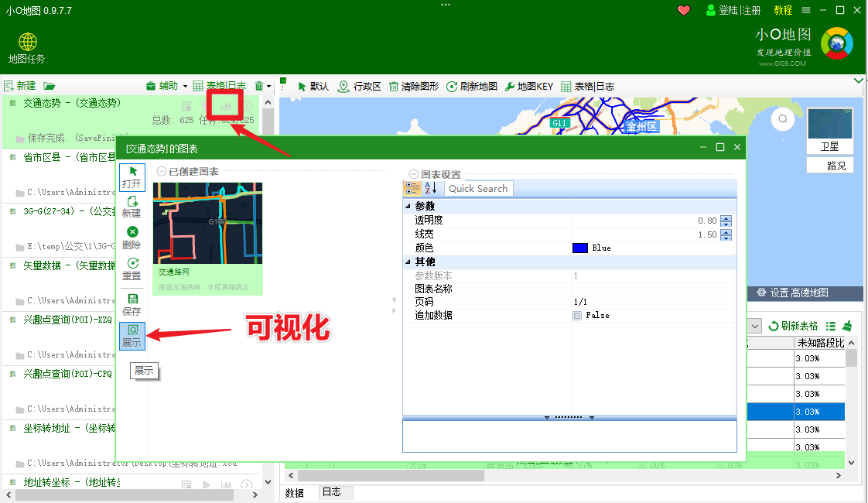Click the Quick Search field
Image resolution: width=868 pixels, height=503 pixels.
479,188
